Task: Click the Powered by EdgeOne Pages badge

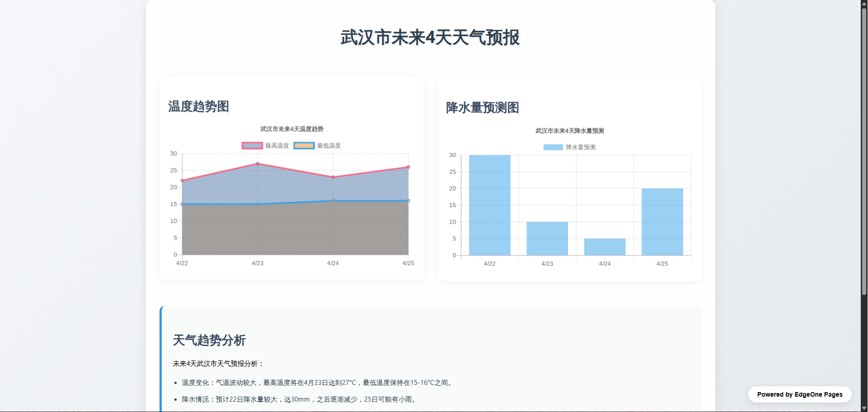Action: (x=799, y=394)
